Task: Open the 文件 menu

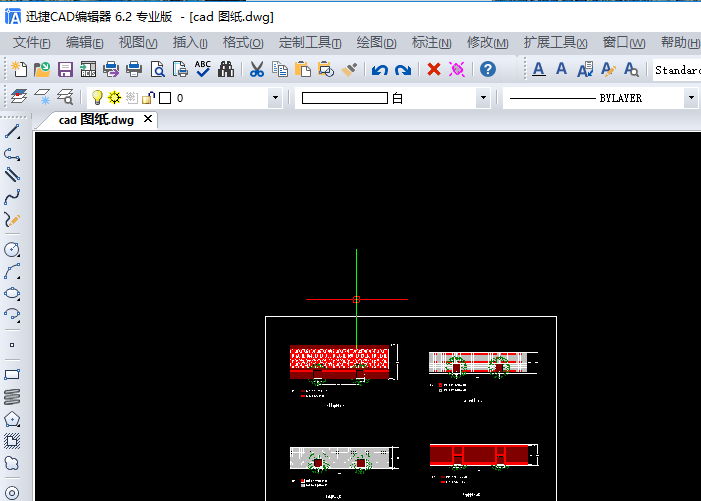Action: point(32,43)
